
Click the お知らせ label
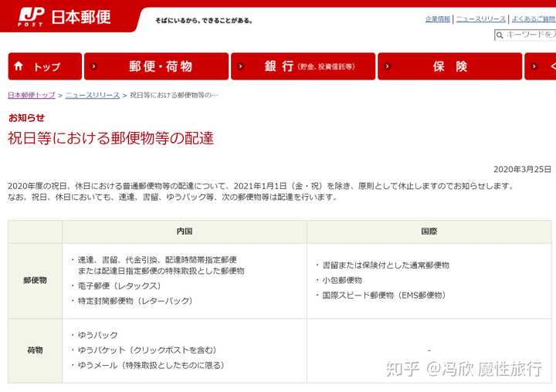26,117
